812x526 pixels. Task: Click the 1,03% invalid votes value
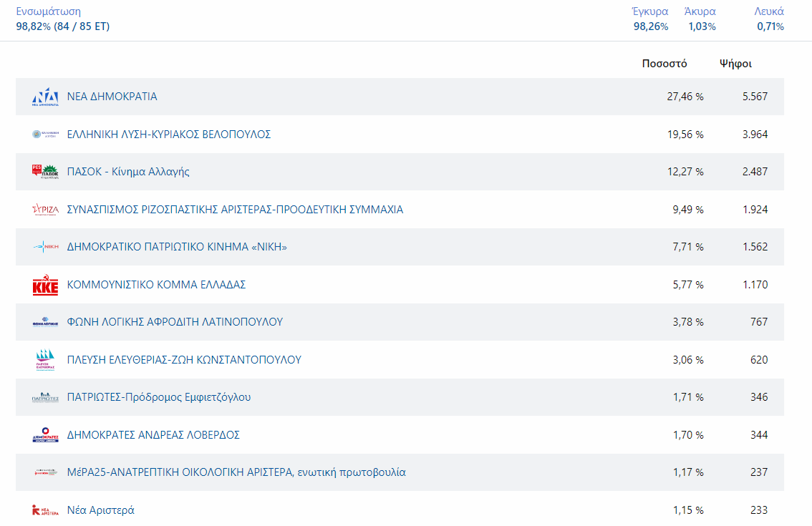702,26
